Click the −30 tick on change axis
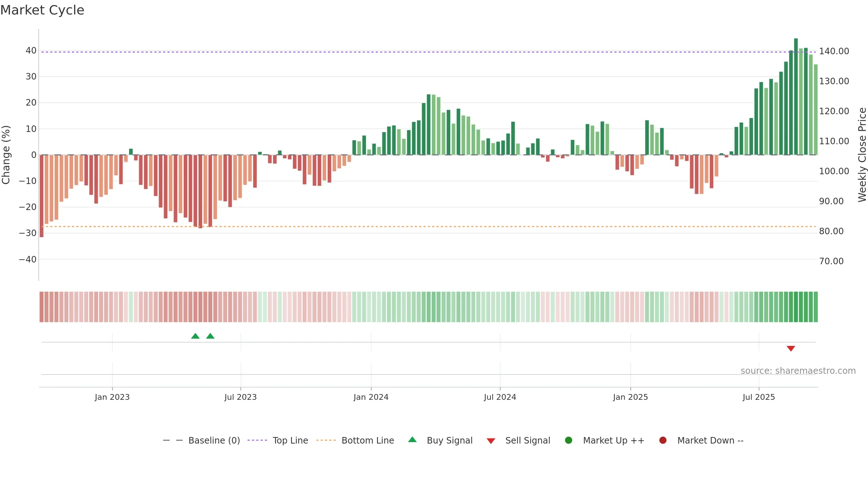Screen dimensions: 868x488 [x=28, y=233]
